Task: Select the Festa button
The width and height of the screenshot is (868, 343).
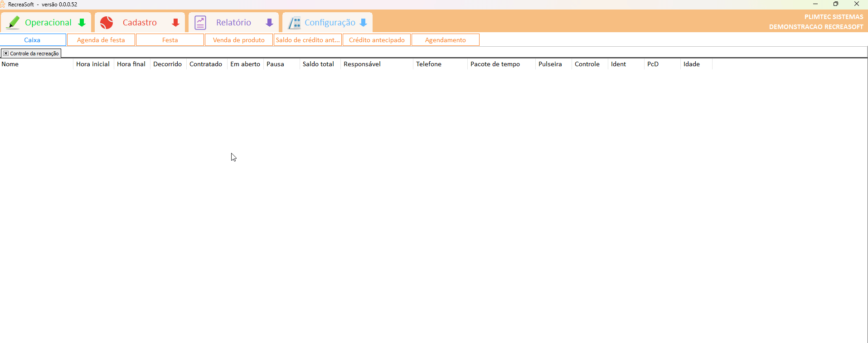Action: [x=170, y=40]
